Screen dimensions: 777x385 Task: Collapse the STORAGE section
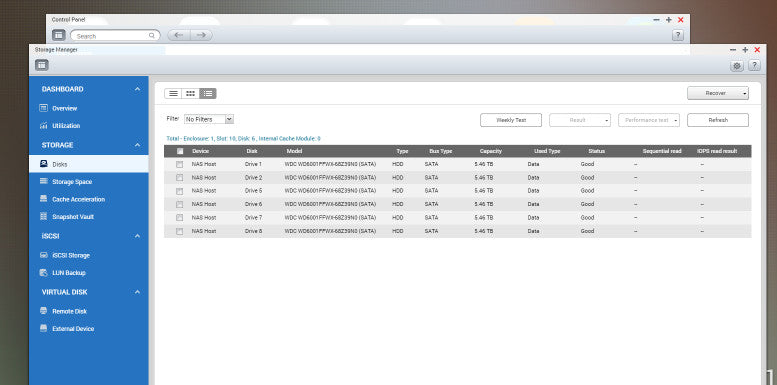137,145
